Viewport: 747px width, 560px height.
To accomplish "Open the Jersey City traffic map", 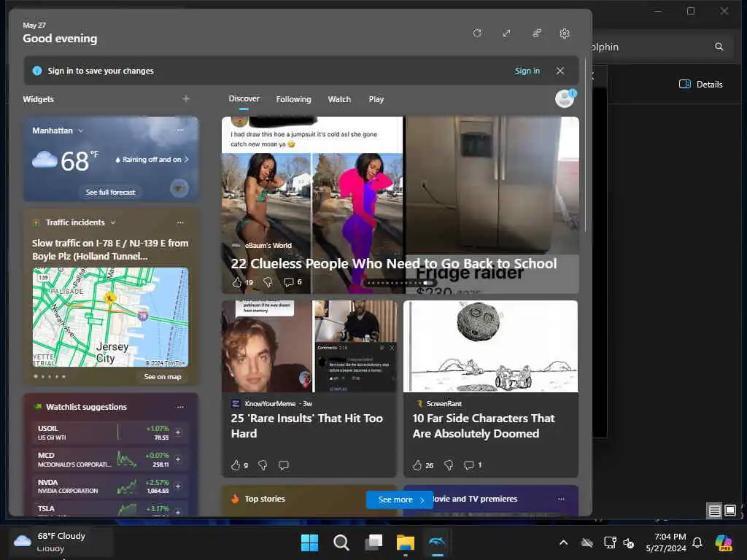I will click(111, 317).
